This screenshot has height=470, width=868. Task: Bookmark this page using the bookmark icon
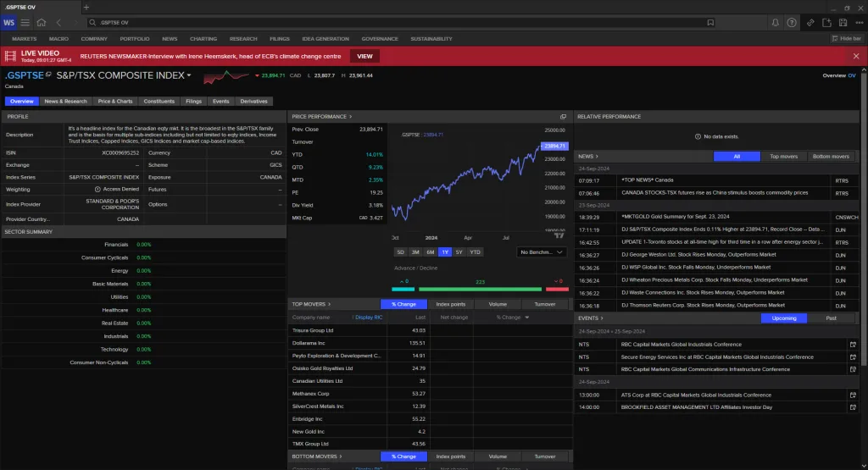coord(710,23)
